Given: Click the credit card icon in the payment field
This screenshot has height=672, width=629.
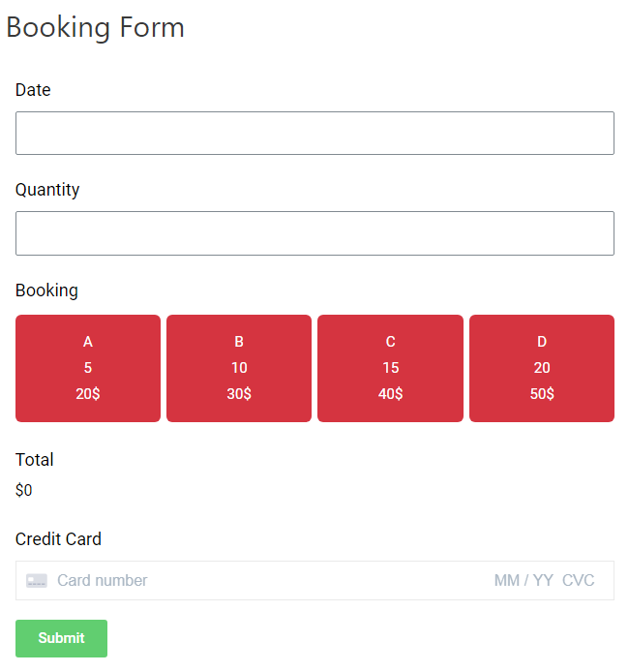Looking at the screenshot, I should pos(37,581).
